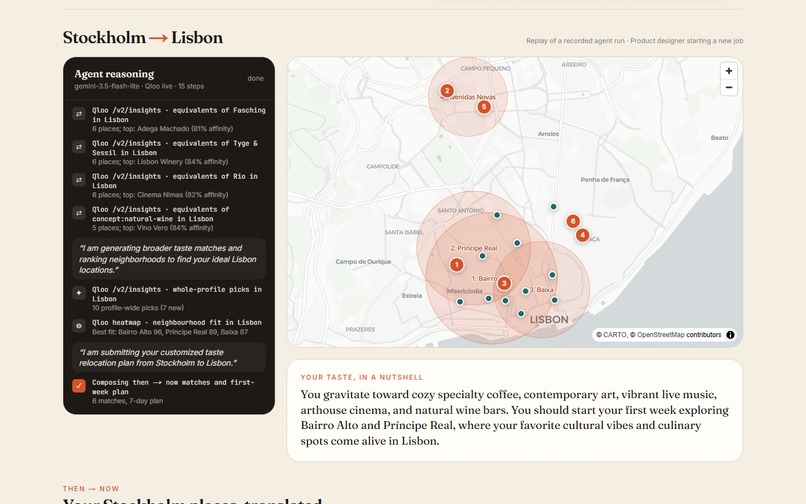The image size is (806, 504).
Task: Select map marker number 2
Action: (x=447, y=91)
